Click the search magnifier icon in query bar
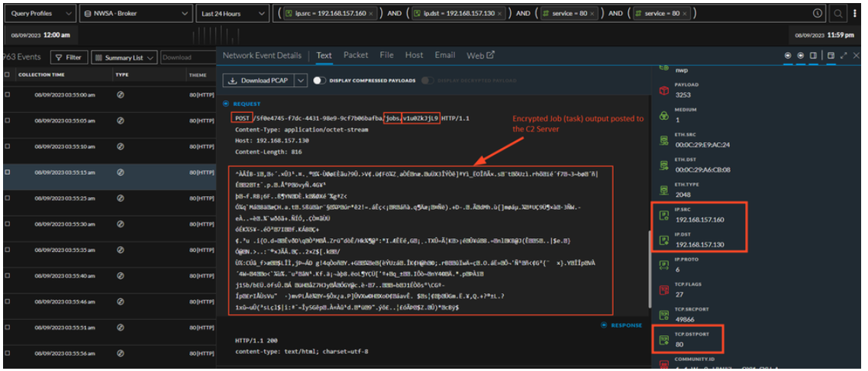Viewport: 868px width, 371px height. click(x=837, y=14)
